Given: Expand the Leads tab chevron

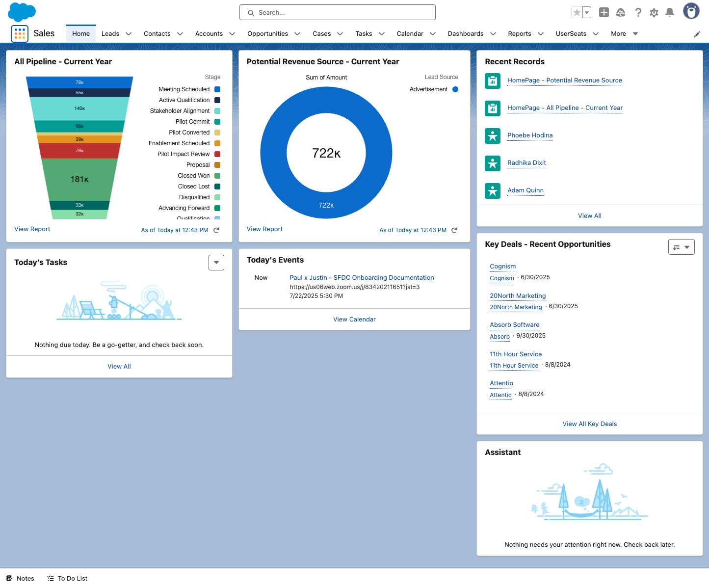Looking at the screenshot, I should (129, 34).
